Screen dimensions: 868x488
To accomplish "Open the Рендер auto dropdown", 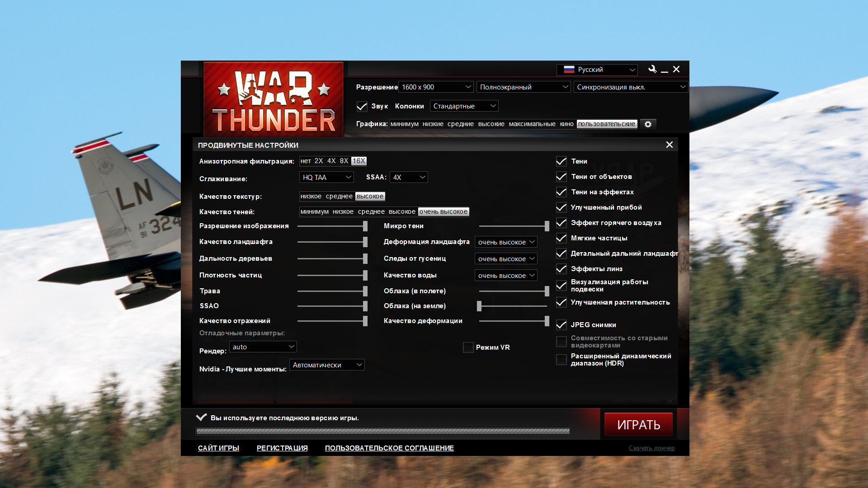I will coord(263,347).
